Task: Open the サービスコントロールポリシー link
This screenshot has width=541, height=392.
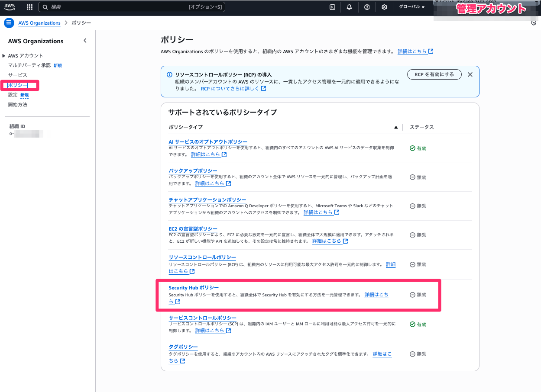Action: 202,318
